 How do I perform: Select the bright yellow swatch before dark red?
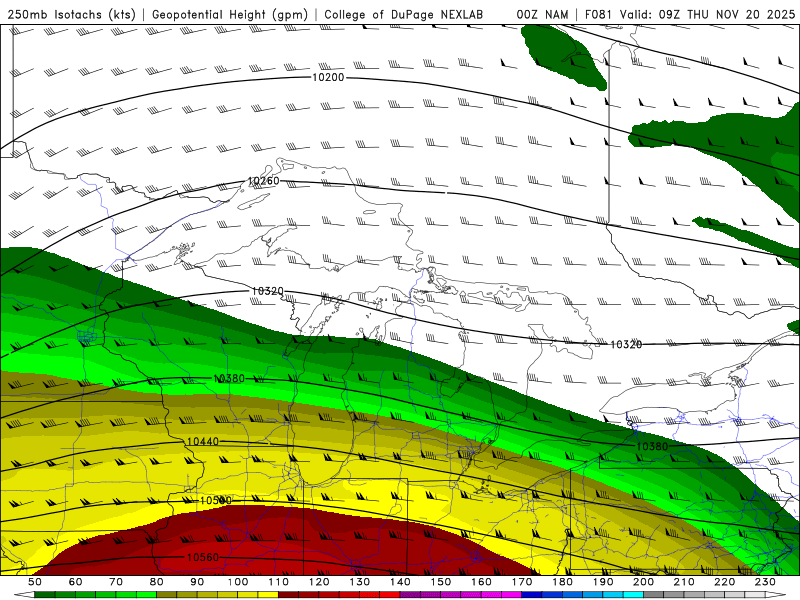coord(268,595)
